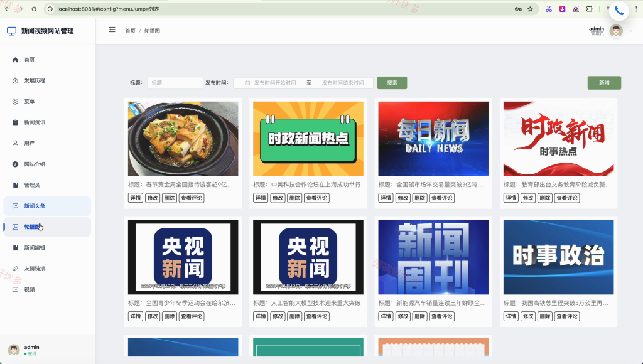Image resolution: width=643 pixels, height=364 pixels.
Task: Open the 首页 menu item
Action: [x=47, y=60]
